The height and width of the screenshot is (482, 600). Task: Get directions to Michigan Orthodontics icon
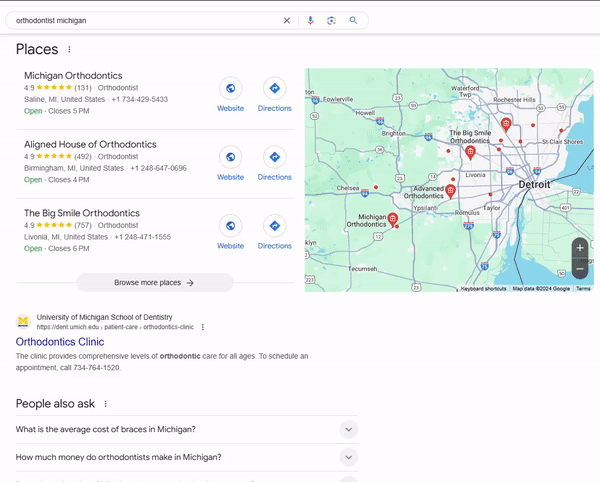tap(275, 88)
